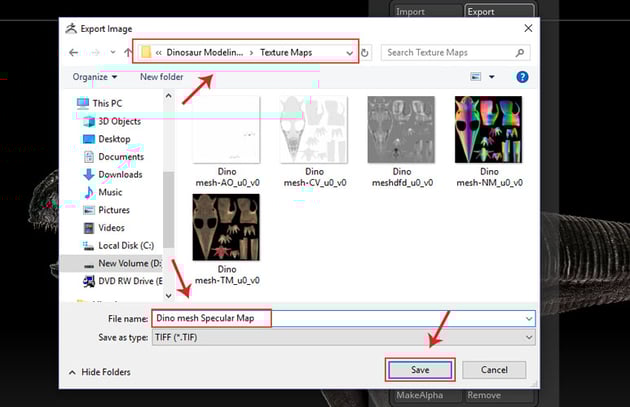The width and height of the screenshot is (630, 407).
Task: Click Remove in the ZBrush panel
Action: [x=499, y=395]
